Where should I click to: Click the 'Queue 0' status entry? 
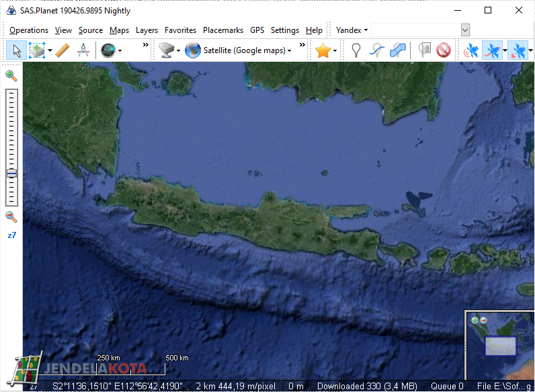447,386
